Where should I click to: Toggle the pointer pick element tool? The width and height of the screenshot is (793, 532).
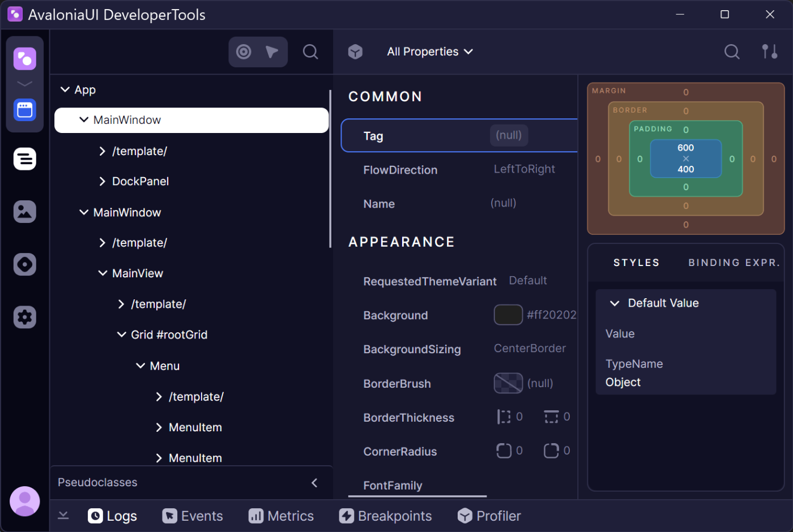[272, 52]
